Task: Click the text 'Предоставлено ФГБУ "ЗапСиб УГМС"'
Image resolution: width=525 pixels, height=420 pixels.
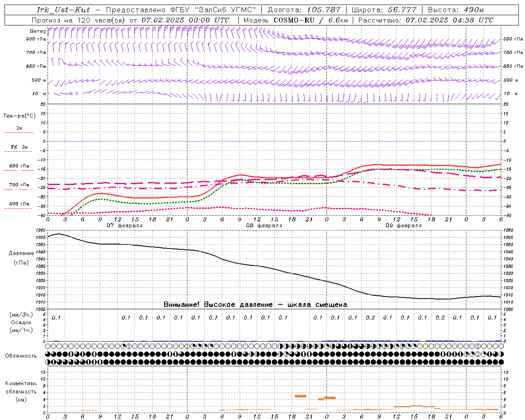Action: point(180,10)
